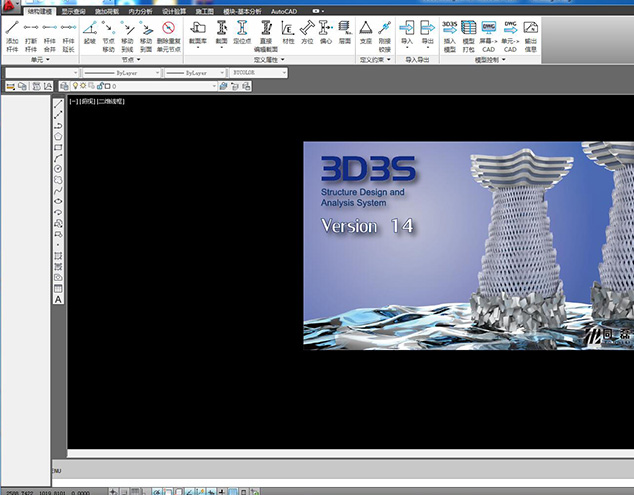Image resolution: width=634 pixels, height=495 pixels.
Task: Toggle Infer Constraints in status bar
Action: [x=114, y=491]
